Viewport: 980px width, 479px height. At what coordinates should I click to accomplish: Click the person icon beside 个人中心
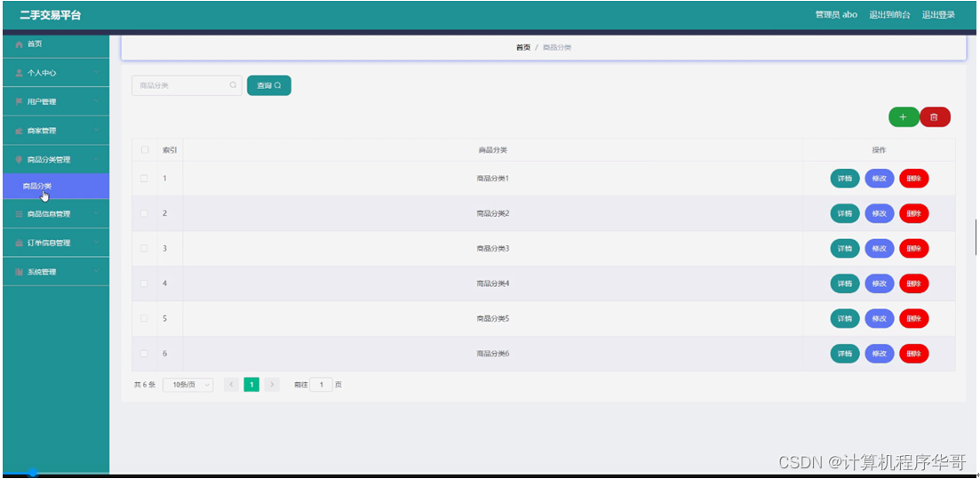(19, 73)
